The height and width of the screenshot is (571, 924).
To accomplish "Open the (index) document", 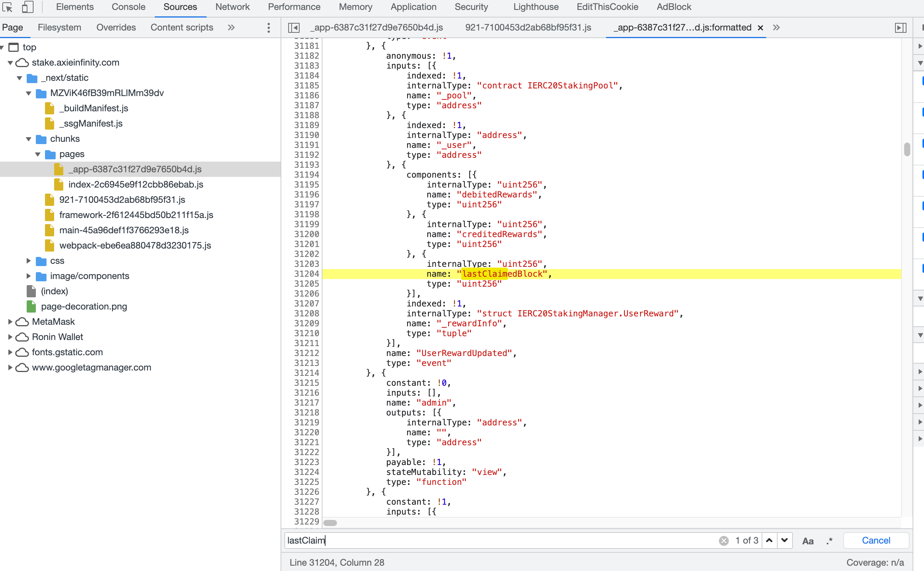I will pos(55,291).
